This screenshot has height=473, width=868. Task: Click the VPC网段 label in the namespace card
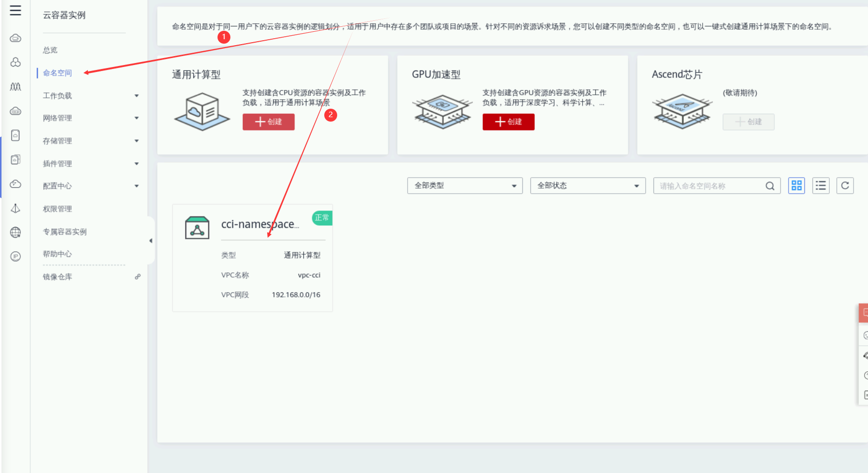tap(235, 295)
